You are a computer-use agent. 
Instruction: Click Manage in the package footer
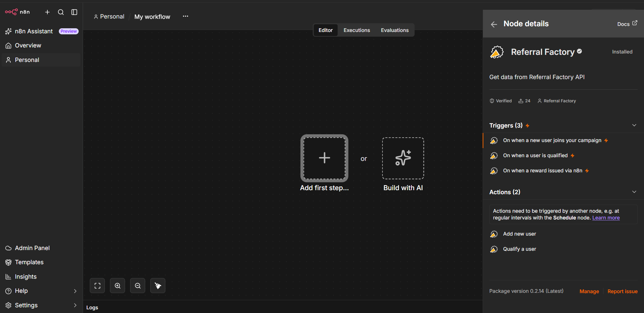(589, 291)
